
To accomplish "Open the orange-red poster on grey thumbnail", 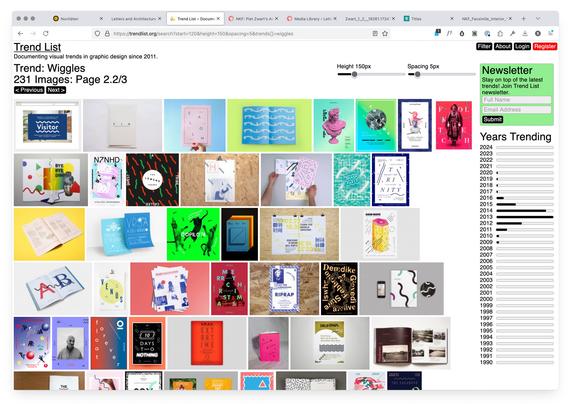I will point(207,343).
